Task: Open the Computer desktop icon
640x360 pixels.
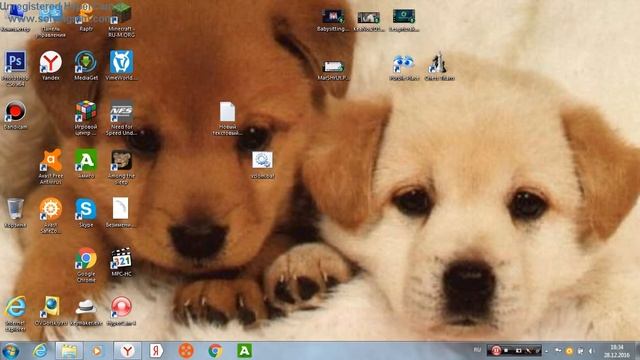Action: tap(16, 17)
